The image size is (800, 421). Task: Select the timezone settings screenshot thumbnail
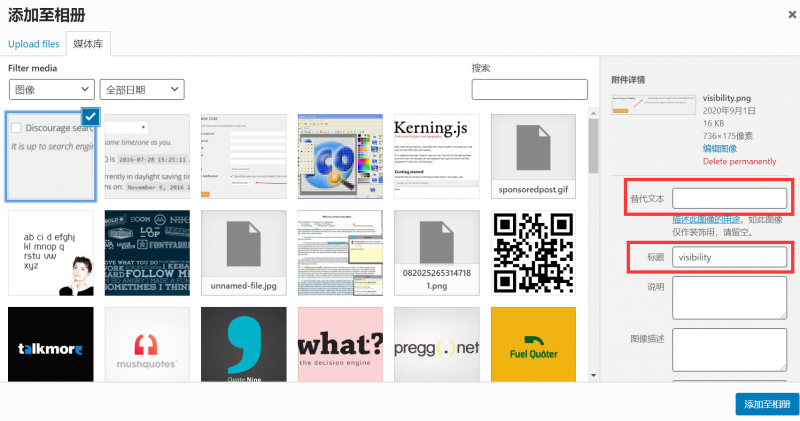(x=147, y=157)
